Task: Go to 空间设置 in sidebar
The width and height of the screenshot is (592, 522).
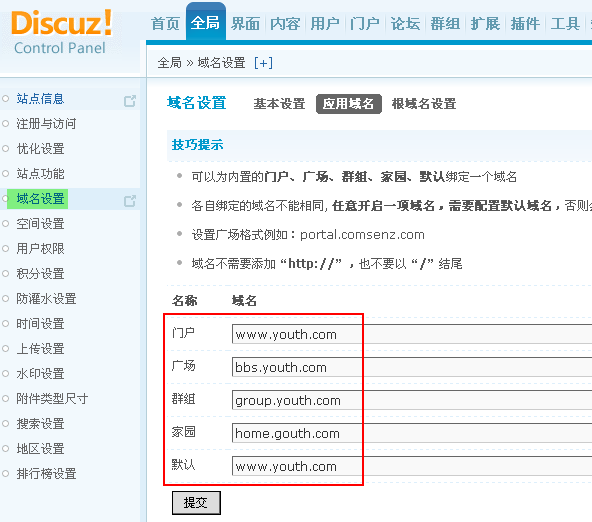Action: coord(40,224)
